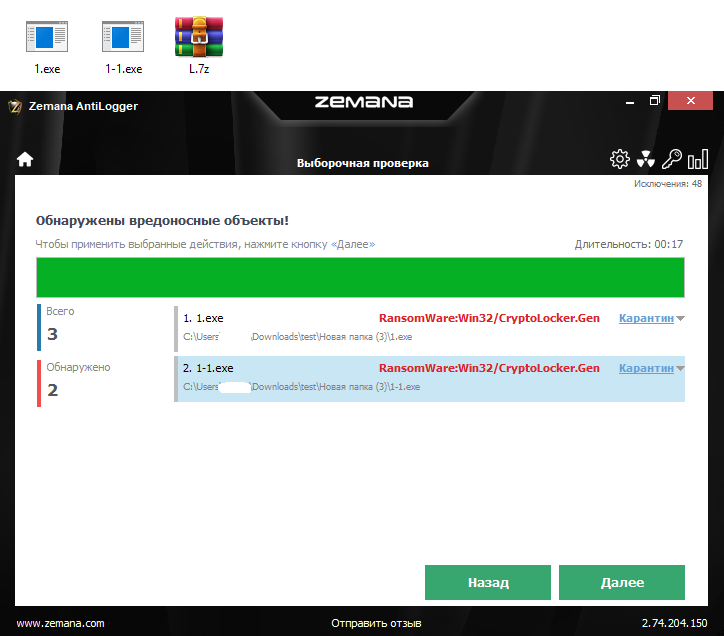Close the Zemana AntiLogger window
Image resolution: width=724 pixels, height=636 pixels.
[x=690, y=101]
